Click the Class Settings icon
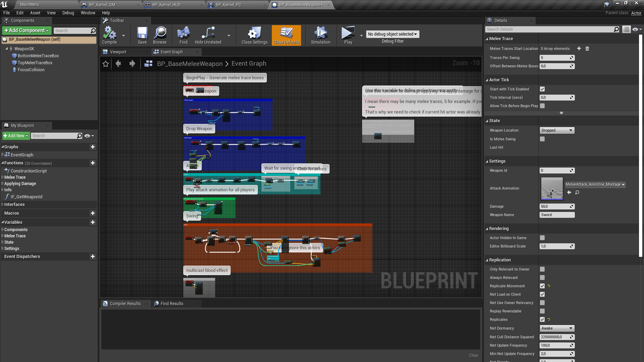Image resolution: width=644 pixels, height=362 pixels. pyautogui.click(x=254, y=34)
